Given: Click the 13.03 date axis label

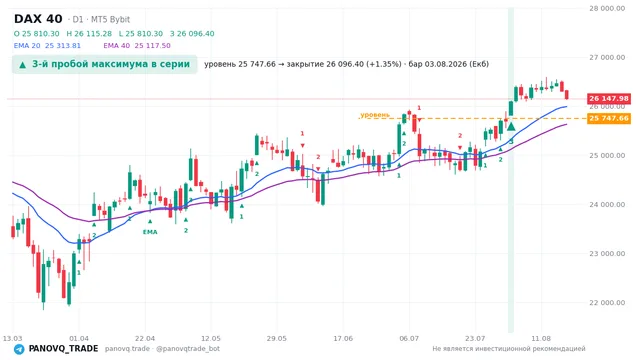Looking at the screenshot, I should pyautogui.click(x=12, y=338).
